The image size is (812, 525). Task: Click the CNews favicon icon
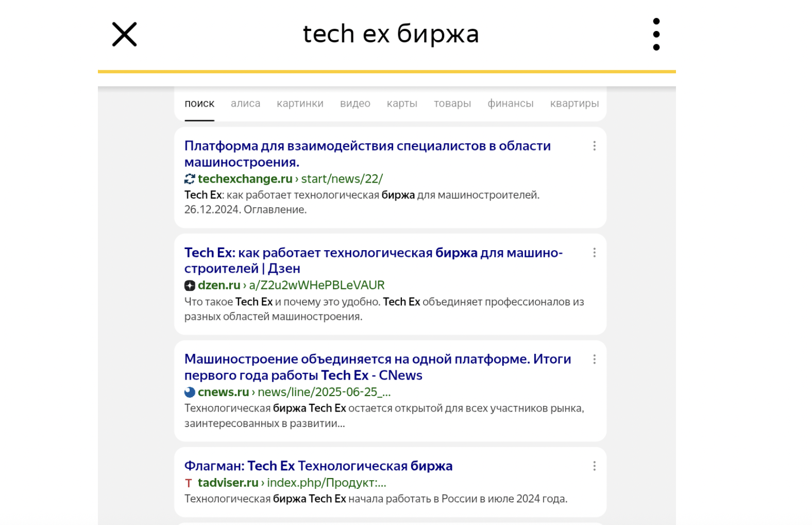190,392
